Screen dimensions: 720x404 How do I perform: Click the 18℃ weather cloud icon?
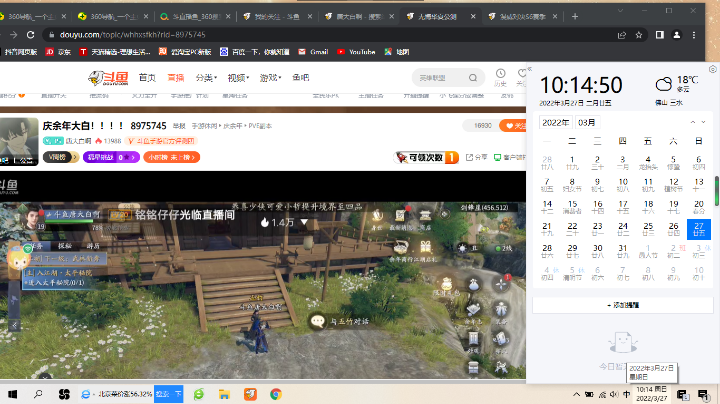click(664, 84)
